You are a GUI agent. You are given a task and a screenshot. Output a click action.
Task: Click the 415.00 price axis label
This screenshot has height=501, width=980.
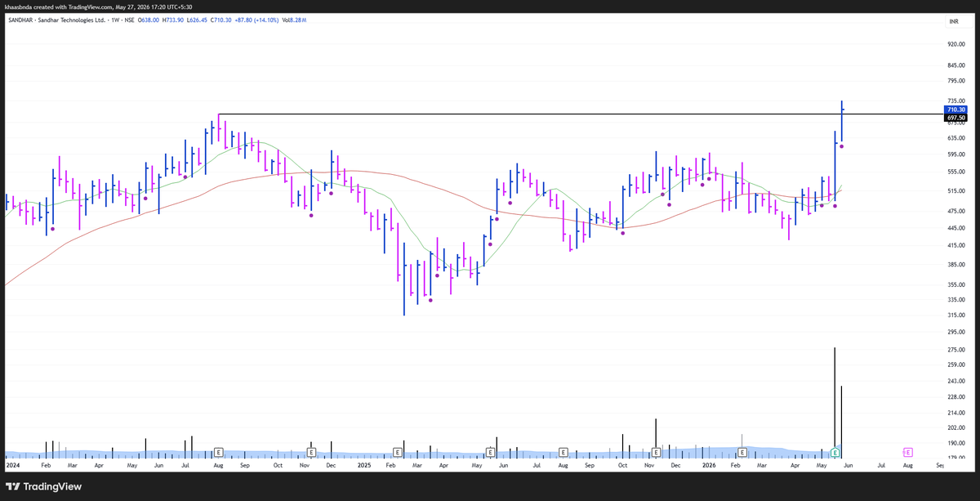point(956,244)
